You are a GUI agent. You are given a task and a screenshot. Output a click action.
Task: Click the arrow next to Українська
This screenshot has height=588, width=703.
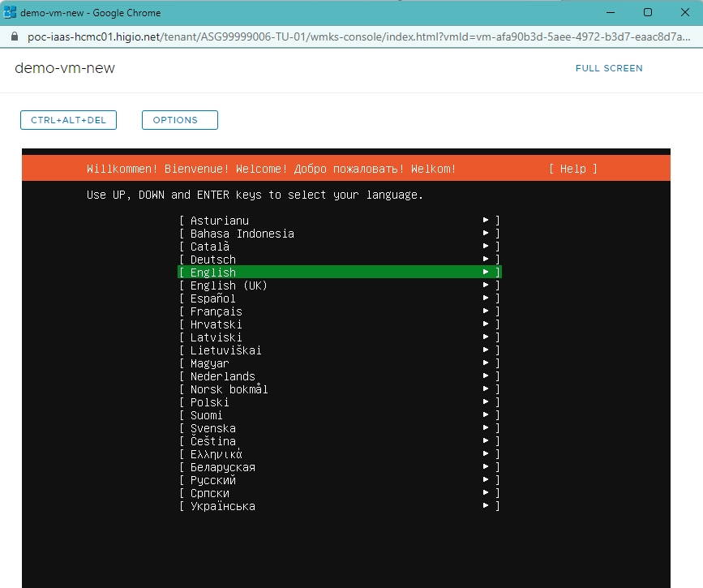(x=486, y=506)
